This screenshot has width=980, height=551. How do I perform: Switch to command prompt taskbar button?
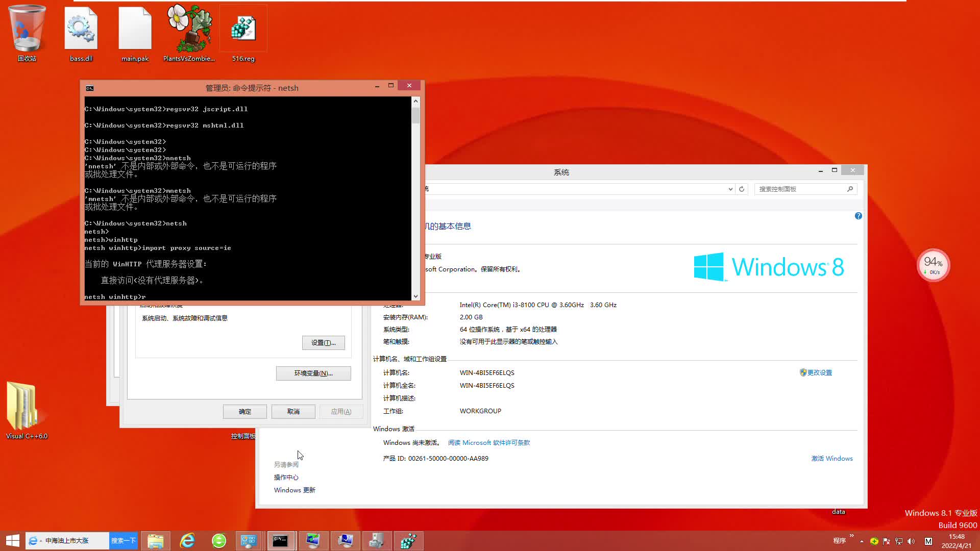281,541
